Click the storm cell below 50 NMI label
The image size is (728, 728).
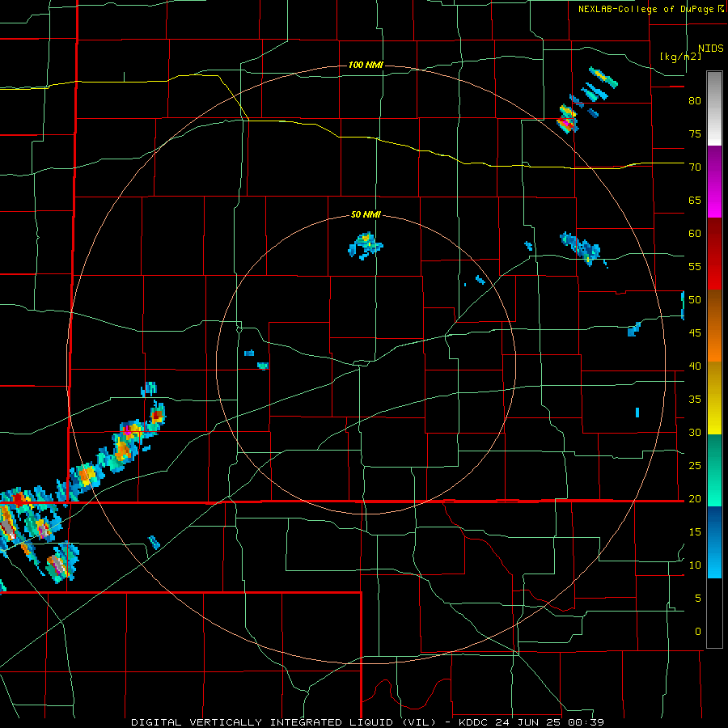coord(366,244)
